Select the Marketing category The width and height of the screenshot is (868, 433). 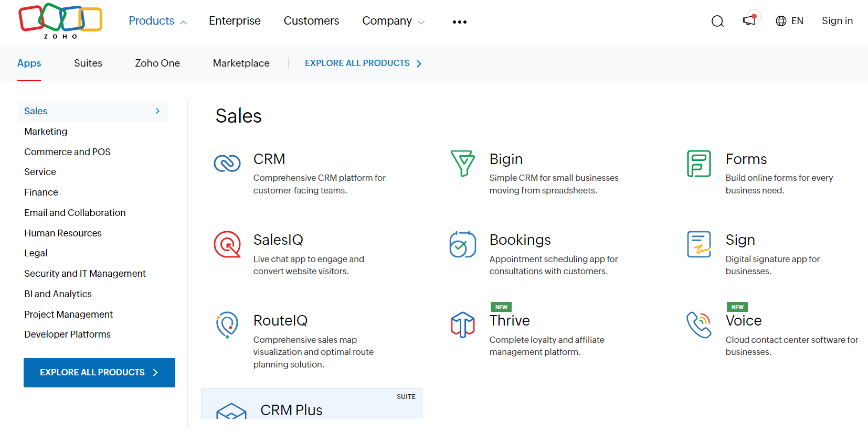[46, 132]
